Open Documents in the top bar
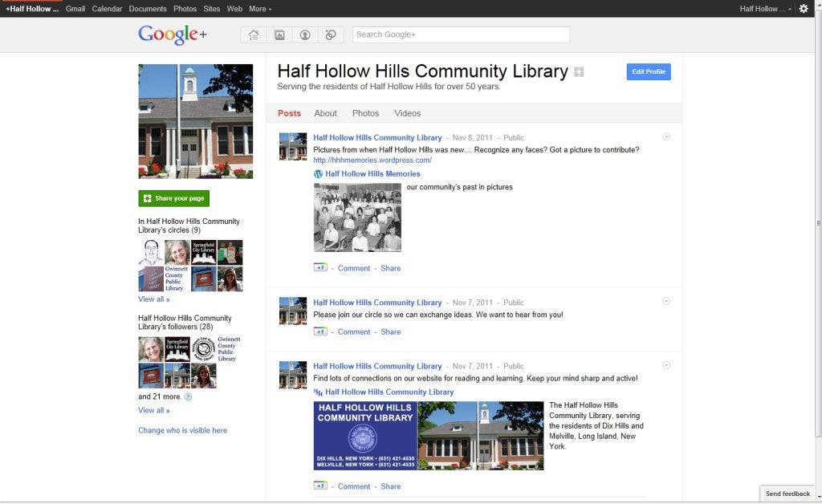Screen dimensions: 822x504 pos(148,9)
